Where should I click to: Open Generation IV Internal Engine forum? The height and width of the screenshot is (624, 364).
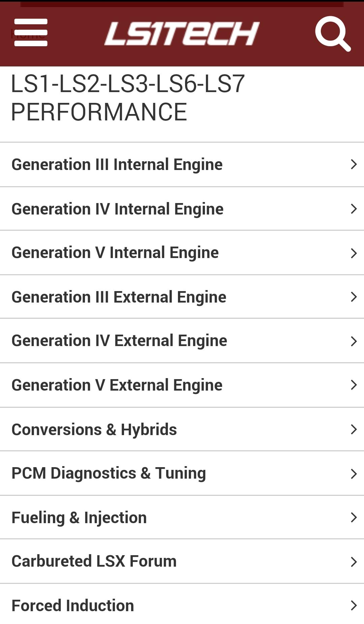[117, 209]
